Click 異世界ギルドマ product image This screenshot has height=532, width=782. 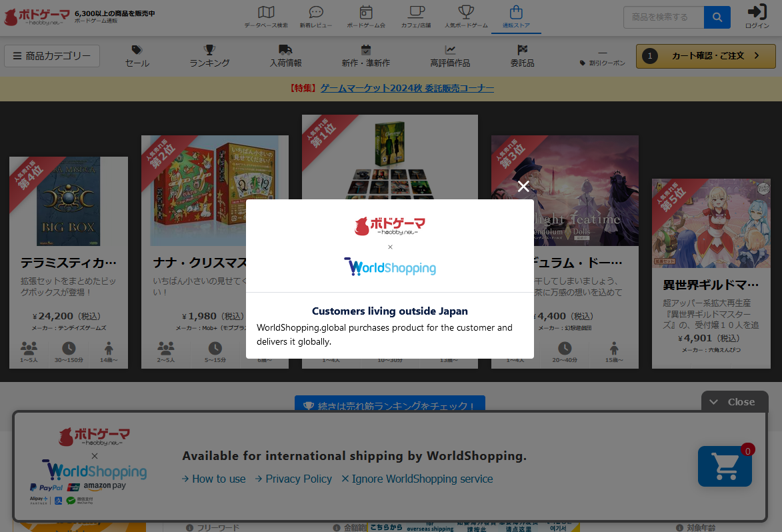click(711, 223)
